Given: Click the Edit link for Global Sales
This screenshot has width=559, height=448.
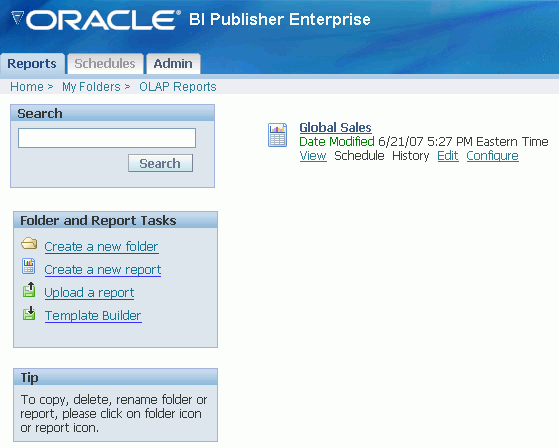Looking at the screenshot, I should [448, 156].
